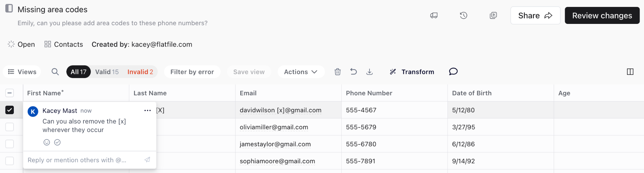Add emoji reaction to the comment
Screen dimensions: 644x173
[47, 142]
